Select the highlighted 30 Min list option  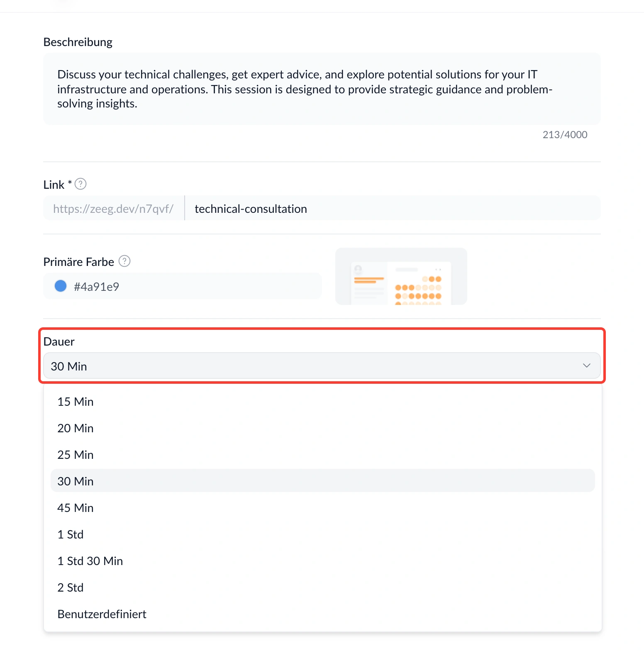322,481
